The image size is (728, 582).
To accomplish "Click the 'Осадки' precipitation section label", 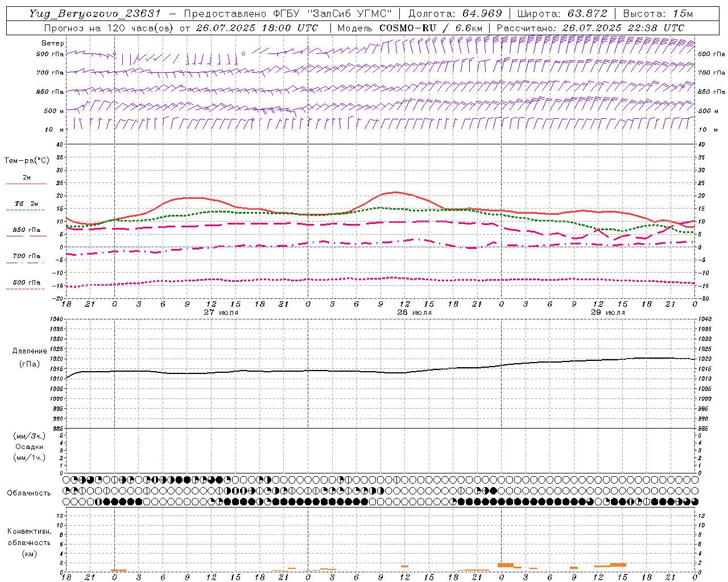I will point(30,447).
